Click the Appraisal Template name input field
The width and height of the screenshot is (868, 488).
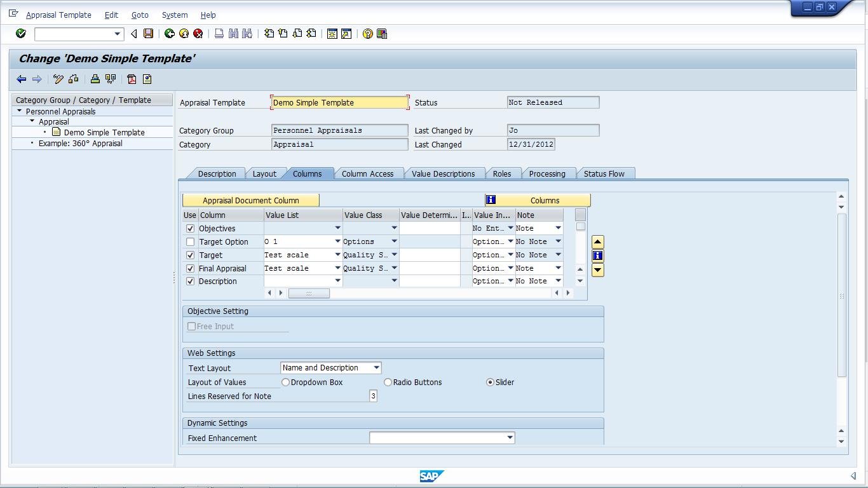point(340,102)
